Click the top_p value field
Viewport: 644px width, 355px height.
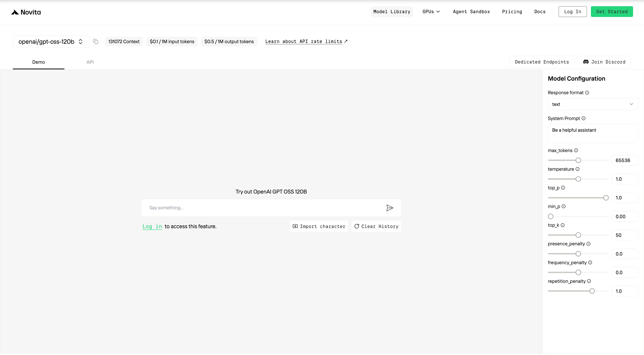[624, 198]
